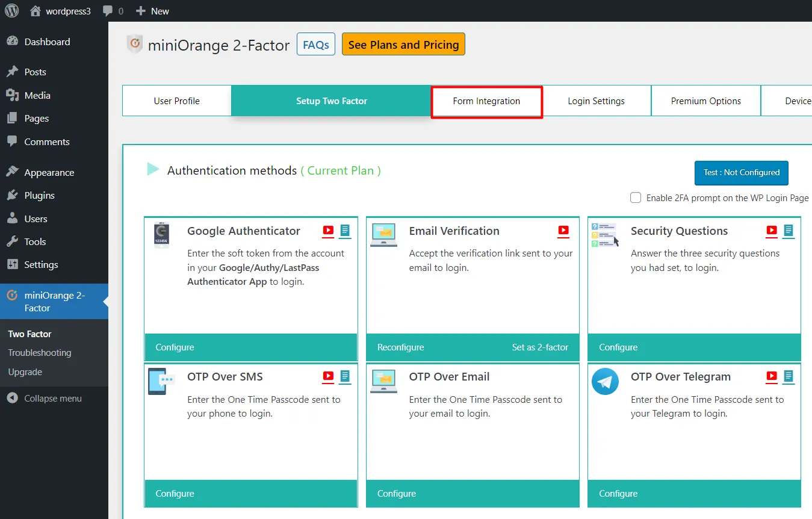Configure OTP Over SMS method
Screen dimensions: 812x519
point(175,493)
